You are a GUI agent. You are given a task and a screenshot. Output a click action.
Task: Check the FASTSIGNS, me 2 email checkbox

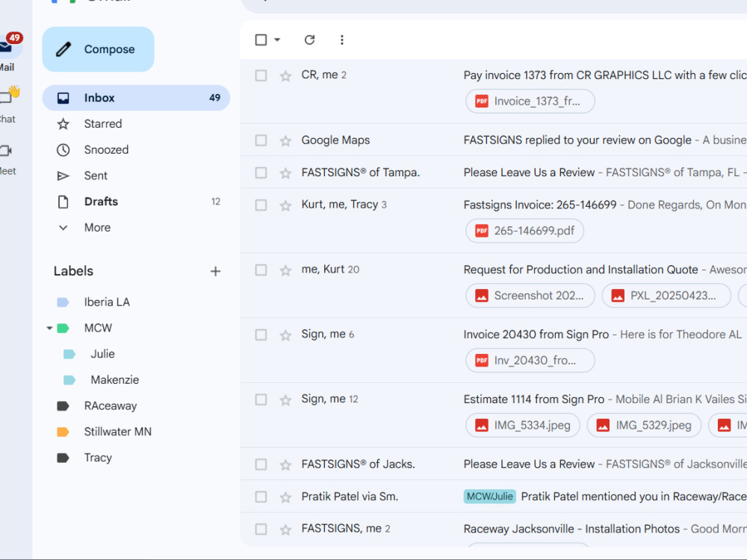(x=261, y=529)
